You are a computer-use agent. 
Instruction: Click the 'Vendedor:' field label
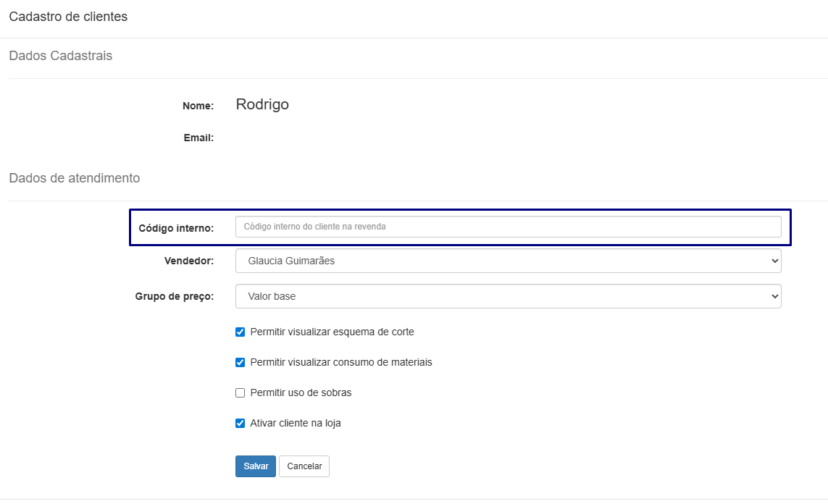[x=189, y=261]
